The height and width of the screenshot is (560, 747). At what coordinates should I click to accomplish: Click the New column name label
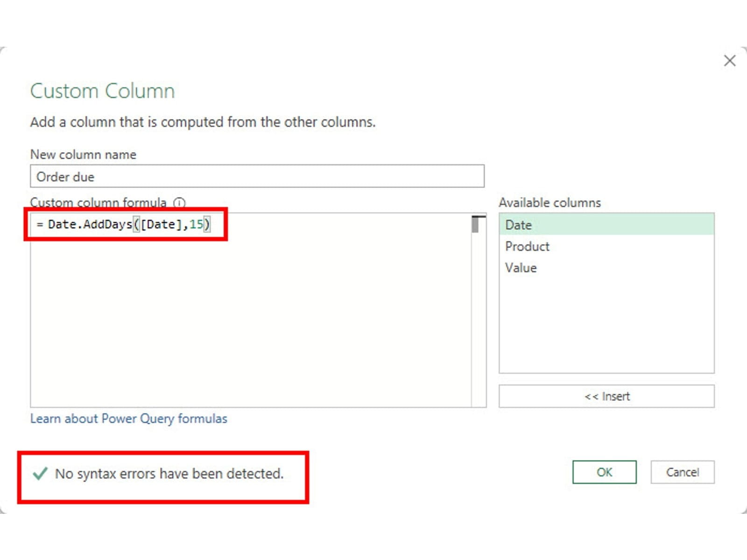[83, 154]
